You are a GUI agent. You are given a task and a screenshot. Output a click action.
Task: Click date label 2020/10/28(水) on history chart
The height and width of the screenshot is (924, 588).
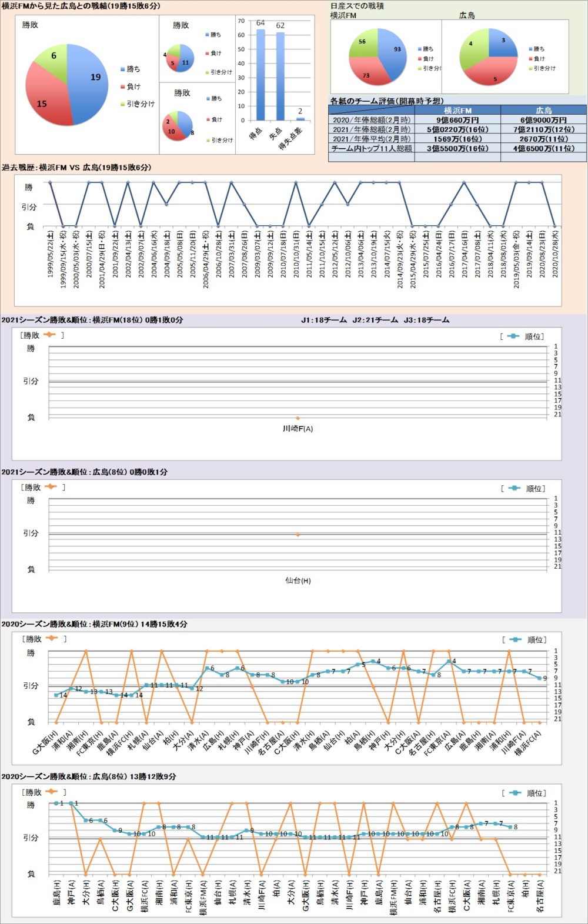[555, 253]
